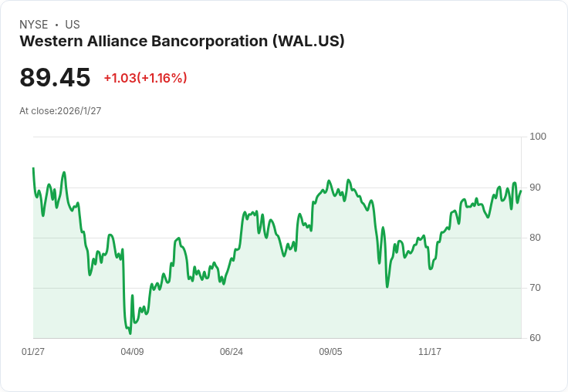Click the sharp dip bottom after 09/05 peak

coord(387,287)
